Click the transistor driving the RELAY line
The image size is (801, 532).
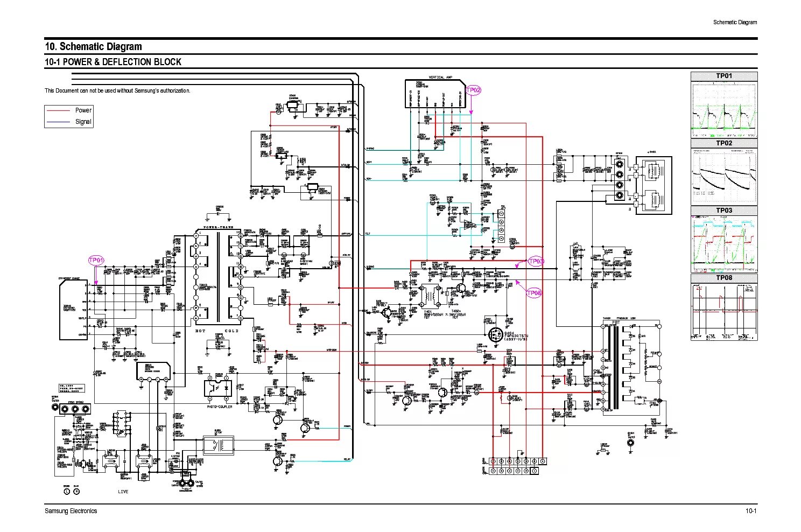tap(278, 461)
